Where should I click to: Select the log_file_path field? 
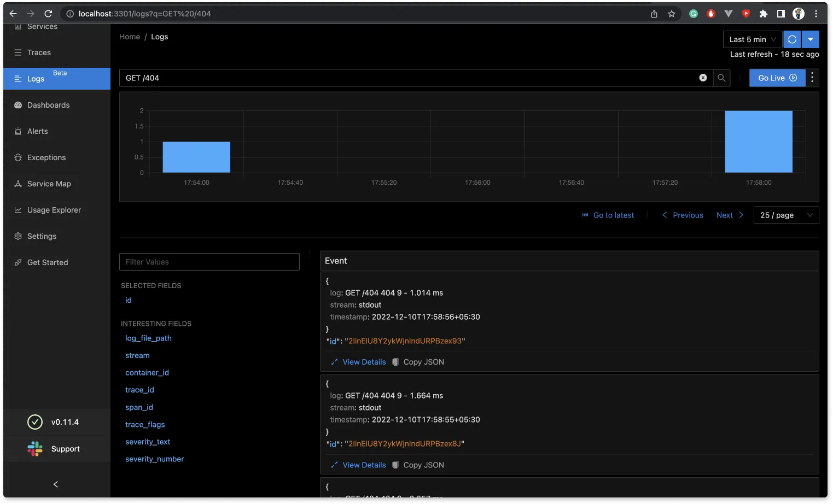148,338
